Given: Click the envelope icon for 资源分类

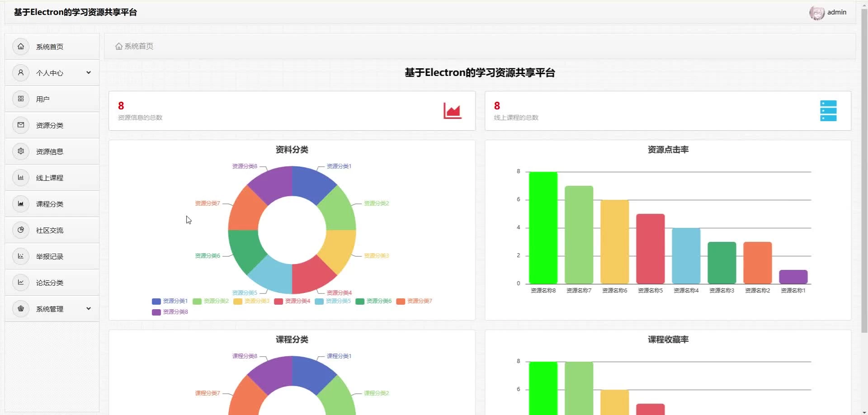Looking at the screenshot, I should pyautogui.click(x=21, y=125).
